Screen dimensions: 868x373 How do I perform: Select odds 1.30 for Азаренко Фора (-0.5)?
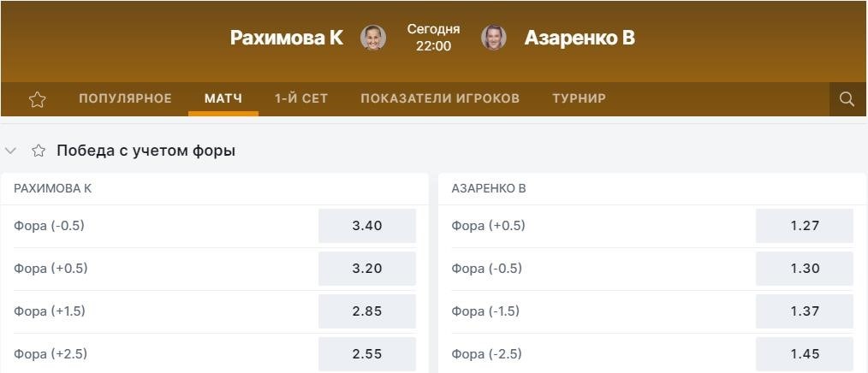[x=805, y=269]
